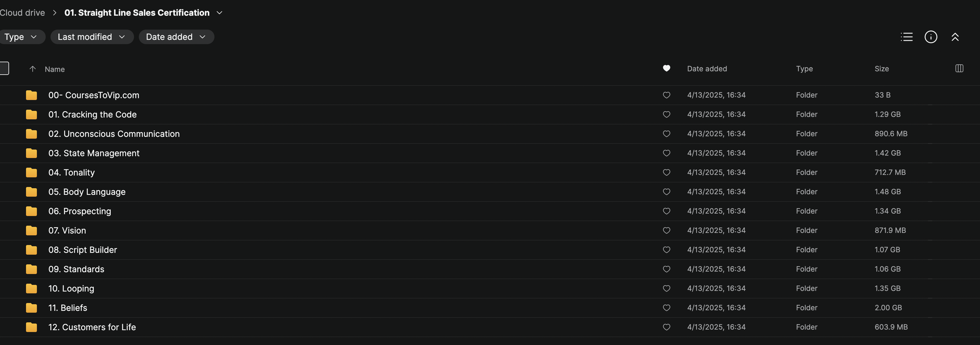Click the favorites heart column header
Screen dimensions: 980x345
(x=666, y=68)
